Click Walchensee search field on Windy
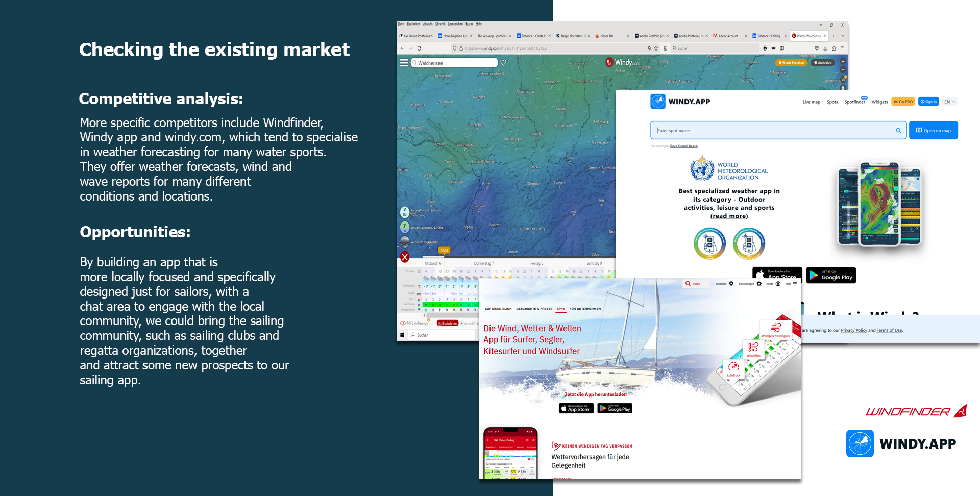Image resolution: width=980 pixels, height=496 pixels. pos(454,63)
